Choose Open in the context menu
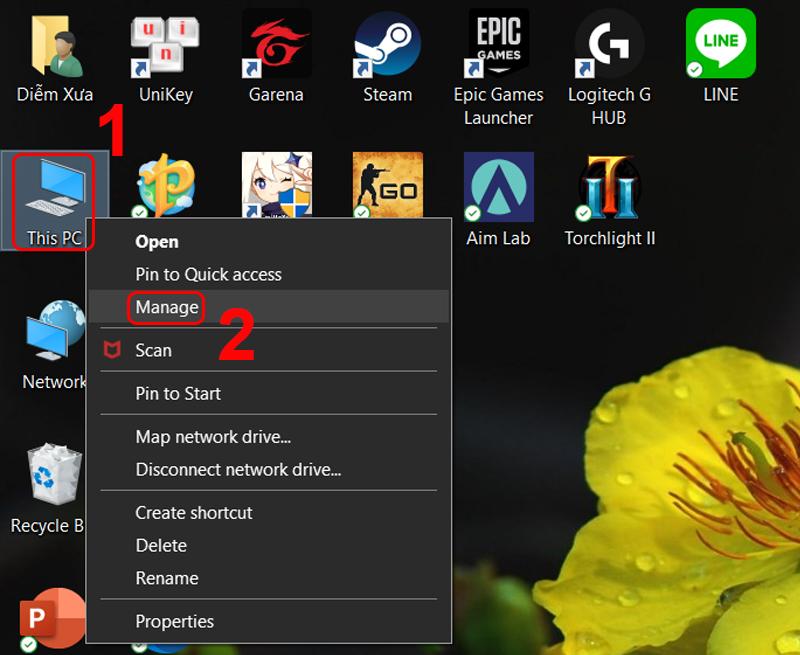 [x=269, y=242]
